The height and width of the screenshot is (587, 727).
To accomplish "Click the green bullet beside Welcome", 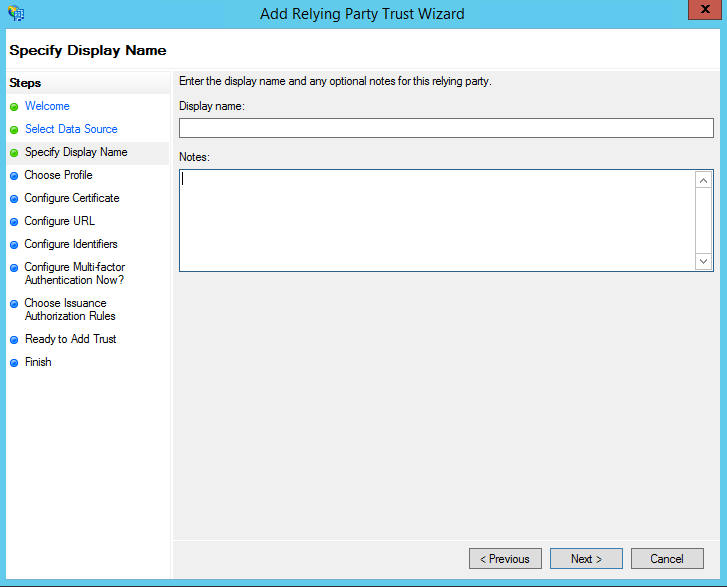I will 14,107.
